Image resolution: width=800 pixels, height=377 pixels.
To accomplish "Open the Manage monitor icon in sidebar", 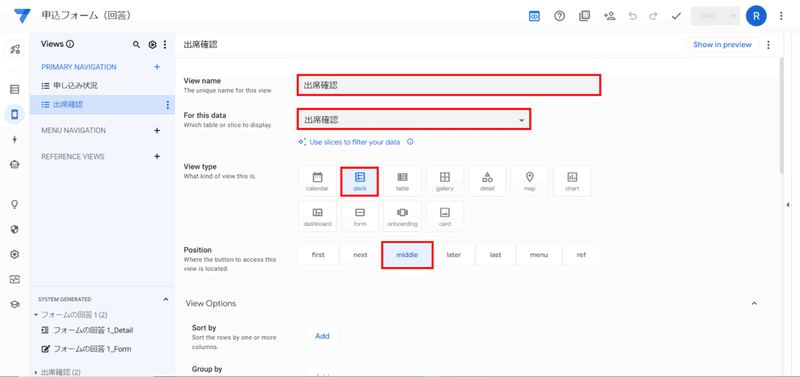I will (15, 279).
